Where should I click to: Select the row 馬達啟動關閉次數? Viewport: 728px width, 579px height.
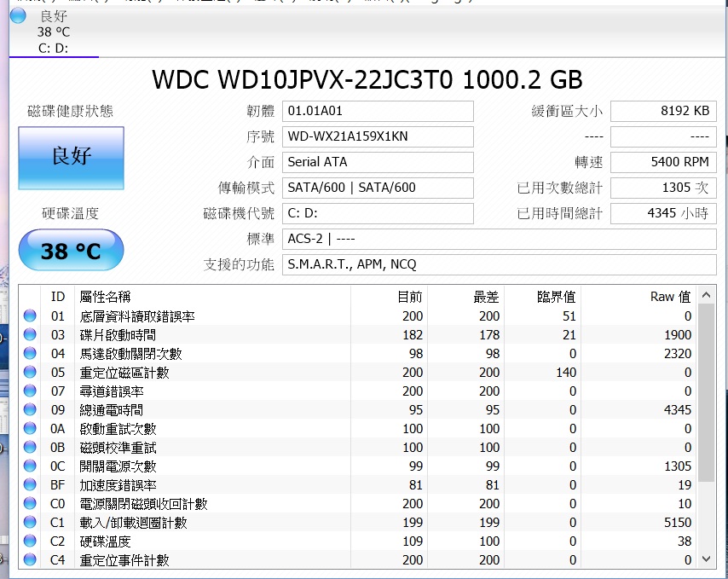pos(358,354)
